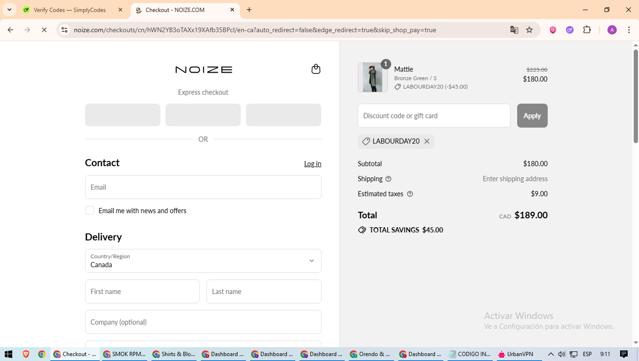The height and width of the screenshot is (361, 639).
Task: Show hidden system tray icons
Action: pyautogui.click(x=551, y=354)
